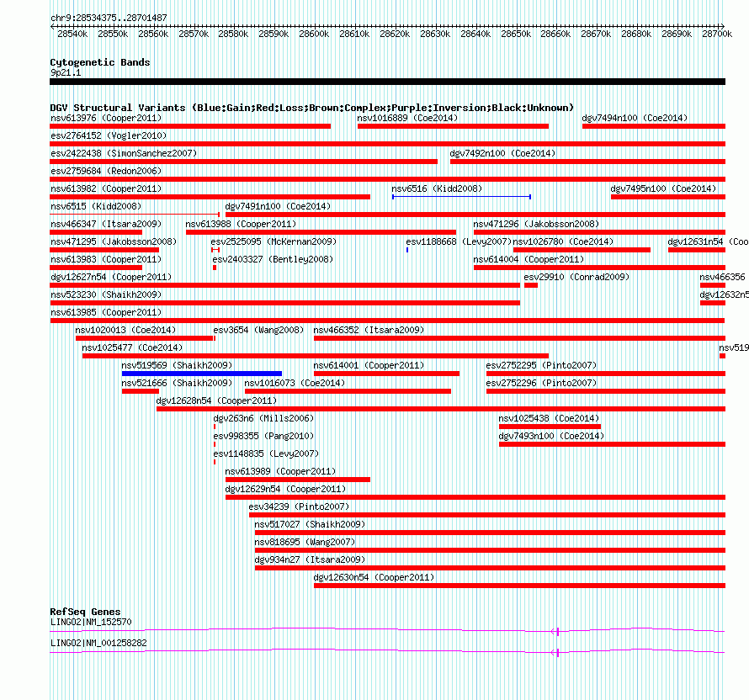Click esv1188668 (Levy2007) label
The image size is (749, 700).
[459, 241]
